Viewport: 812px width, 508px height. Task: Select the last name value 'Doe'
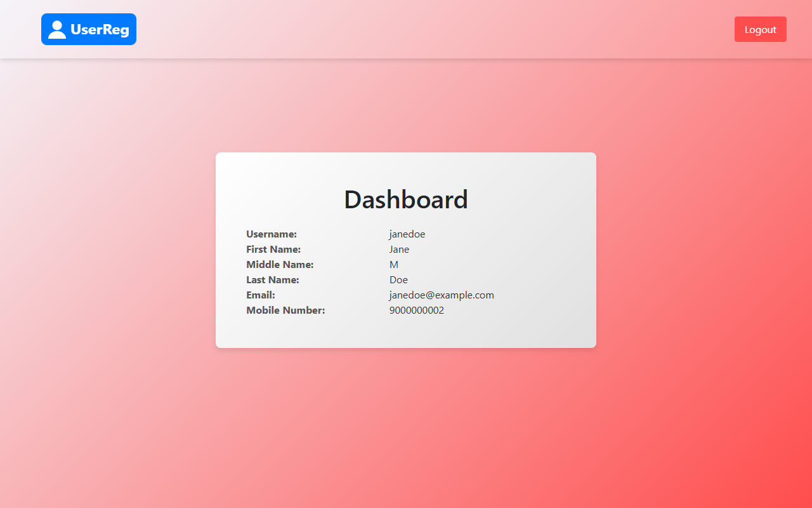(x=398, y=280)
